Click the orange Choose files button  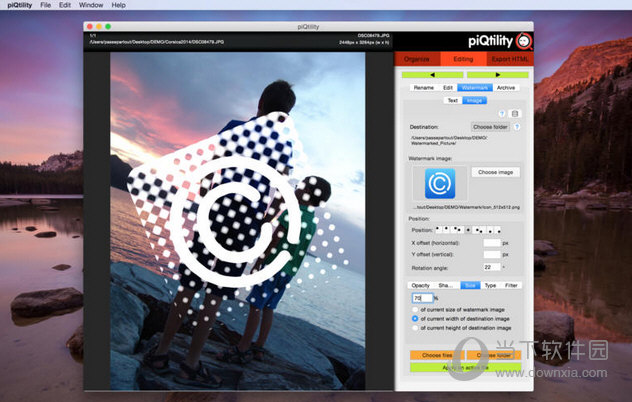click(x=437, y=355)
